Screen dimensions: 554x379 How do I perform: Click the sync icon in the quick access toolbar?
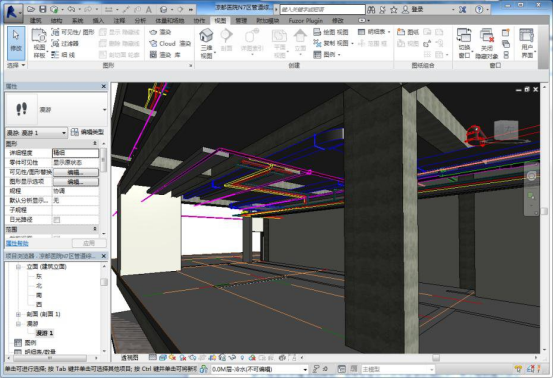point(54,9)
